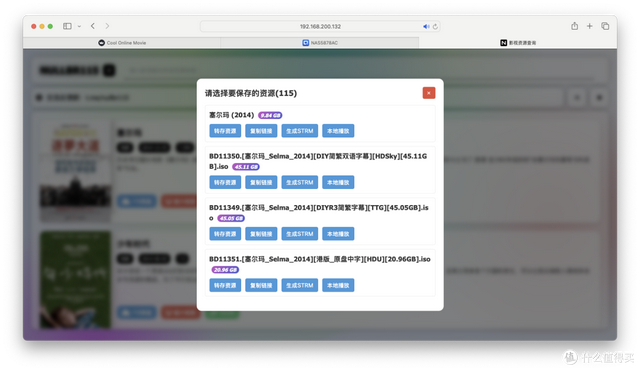Image resolution: width=640 pixels, height=371 pixels.
Task: Open the Safari share icon
Action: pos(574,26)
